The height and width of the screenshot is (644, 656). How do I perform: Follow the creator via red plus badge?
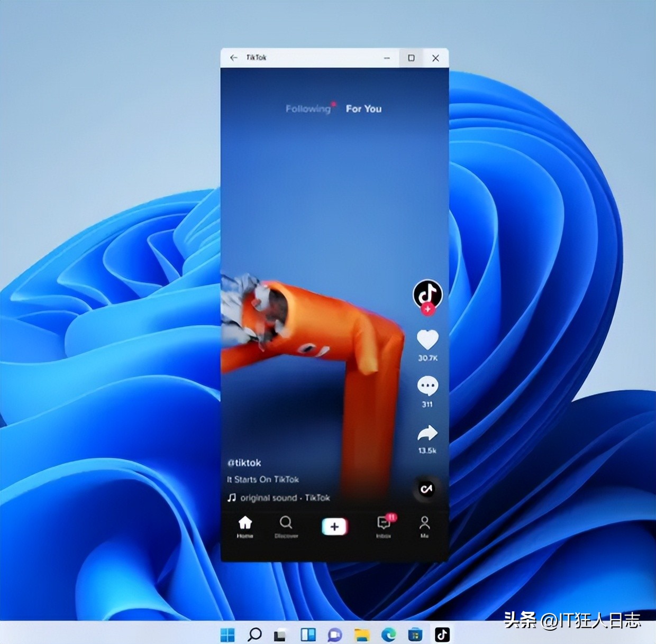427,309
